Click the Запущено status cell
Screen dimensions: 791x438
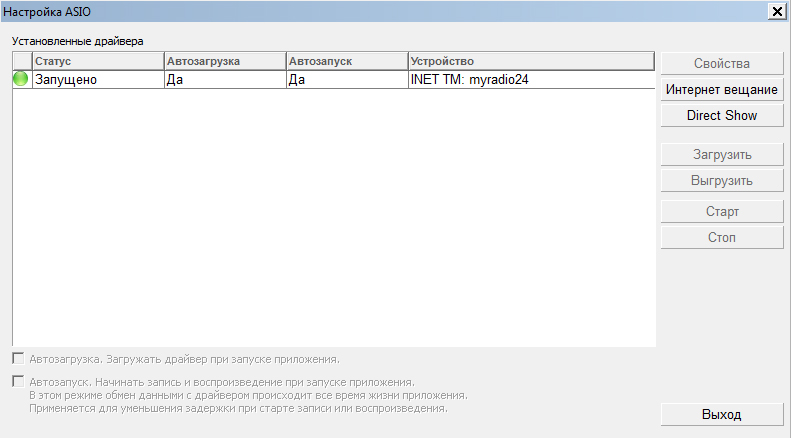coord(67,80)
